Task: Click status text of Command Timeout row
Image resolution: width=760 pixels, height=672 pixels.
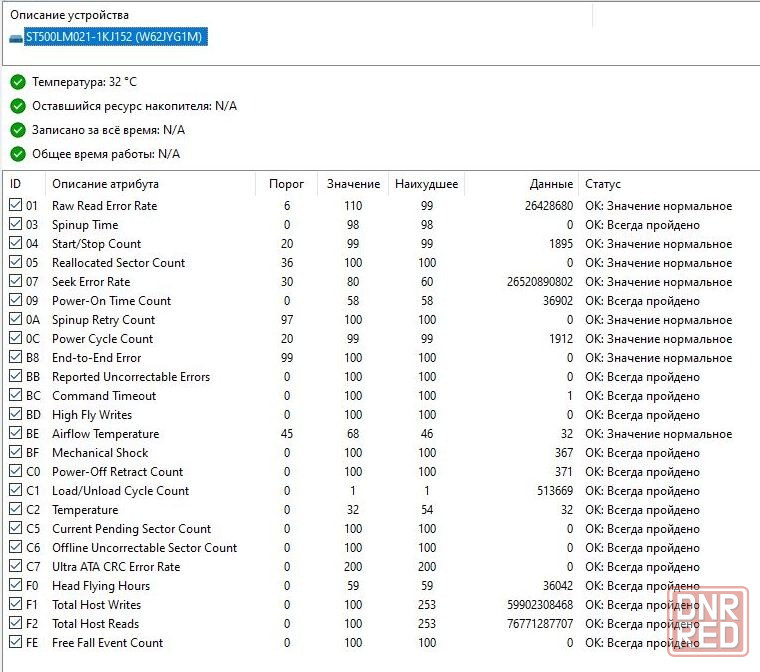Action: tap(642, 396)
